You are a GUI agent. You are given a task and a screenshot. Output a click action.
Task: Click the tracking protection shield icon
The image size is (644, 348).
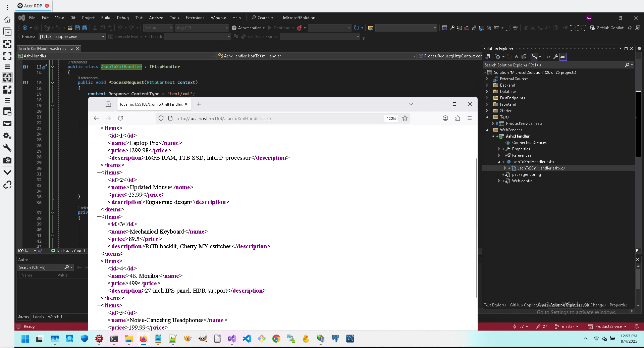[x=161, y=118]
